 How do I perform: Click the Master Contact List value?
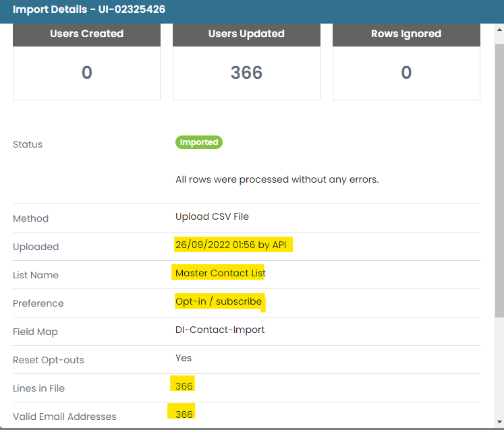click(221, 273)
